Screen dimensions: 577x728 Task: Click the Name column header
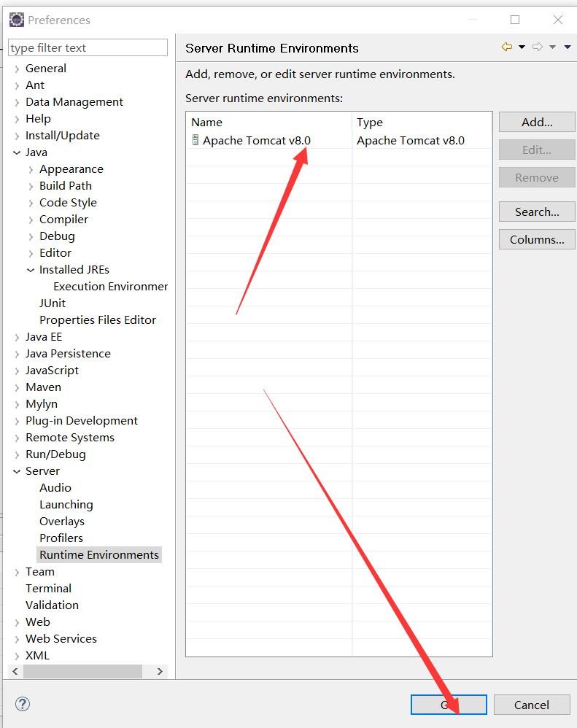coord(269,122)
